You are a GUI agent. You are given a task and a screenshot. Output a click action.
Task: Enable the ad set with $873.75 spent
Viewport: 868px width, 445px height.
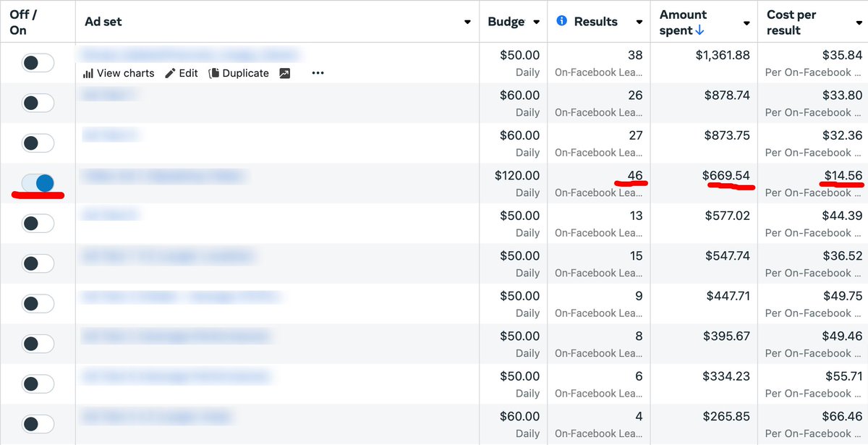pos(38,143)
